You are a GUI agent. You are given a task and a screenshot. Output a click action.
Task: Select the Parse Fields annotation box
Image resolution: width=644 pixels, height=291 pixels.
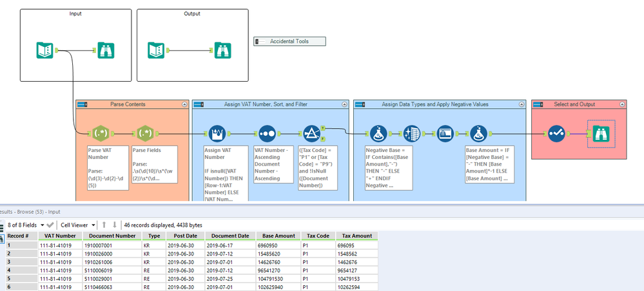pyautogui.click(x=155, y=166)
